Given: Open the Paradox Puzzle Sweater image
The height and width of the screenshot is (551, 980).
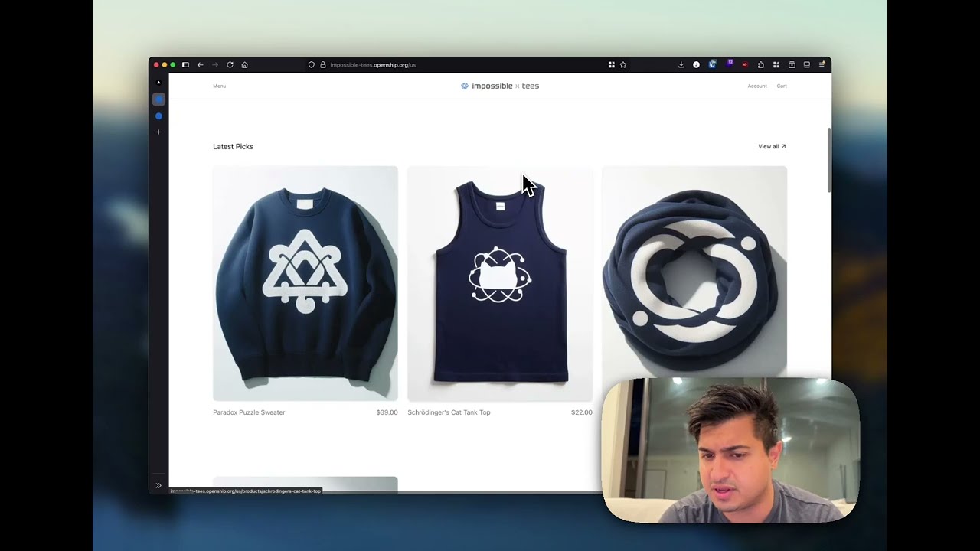Looking at the screenshot, I should tap(305, 283).
